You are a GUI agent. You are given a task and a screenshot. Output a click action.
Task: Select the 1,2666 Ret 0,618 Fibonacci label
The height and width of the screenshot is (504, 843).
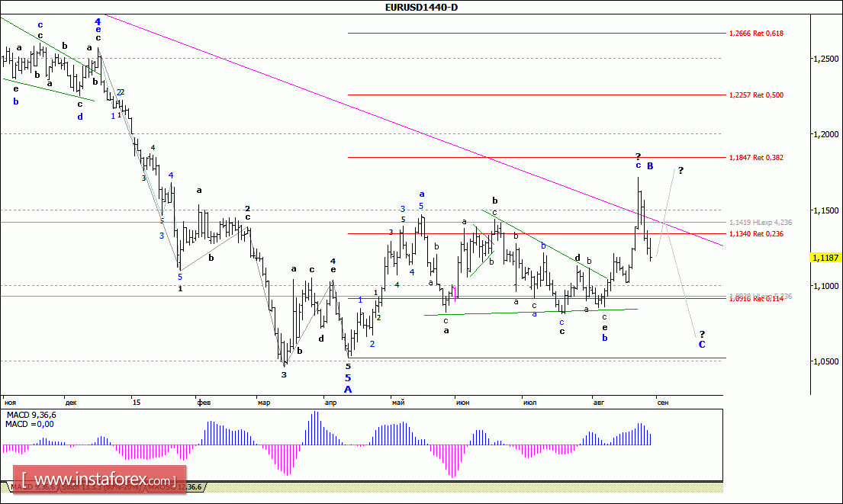(756, 34)
